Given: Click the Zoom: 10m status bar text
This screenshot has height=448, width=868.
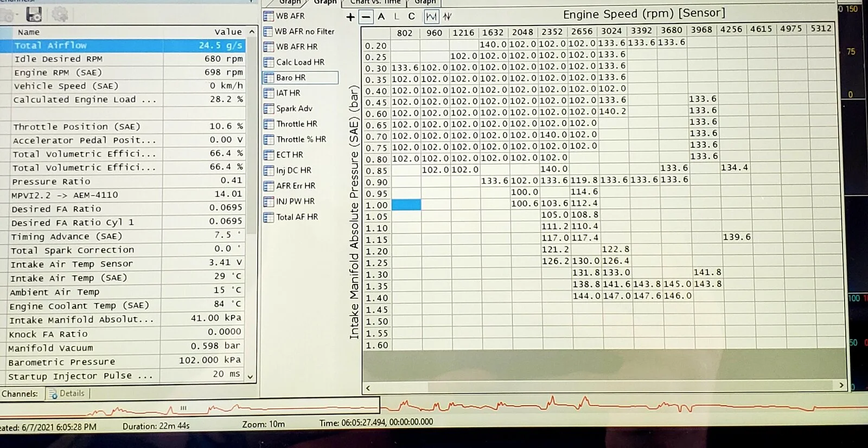Looking at the screenshot, I should [x=264, y=424].
